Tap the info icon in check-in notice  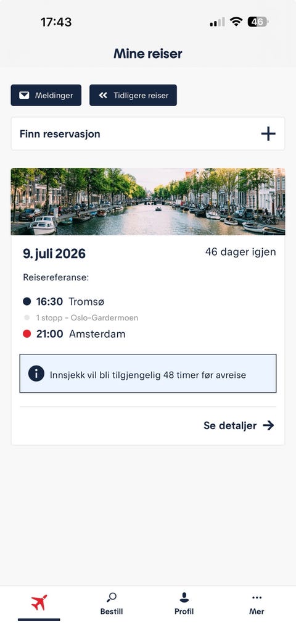click(36, 374)
